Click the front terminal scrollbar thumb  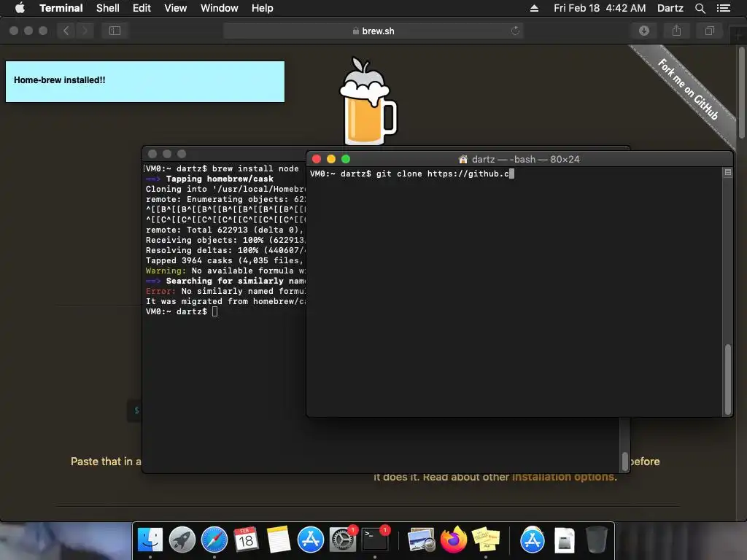click(727, 378)
